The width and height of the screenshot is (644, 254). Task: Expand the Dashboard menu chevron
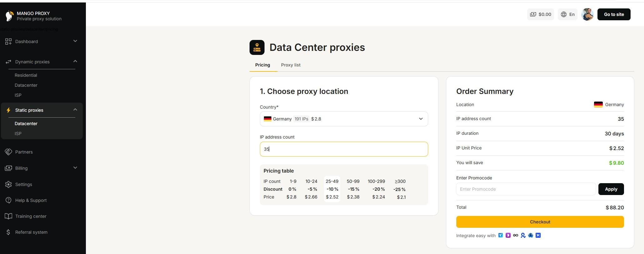(75, 41)
